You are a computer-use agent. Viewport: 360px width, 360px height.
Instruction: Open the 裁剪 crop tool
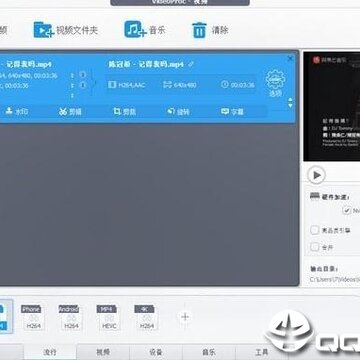(124, 112)
